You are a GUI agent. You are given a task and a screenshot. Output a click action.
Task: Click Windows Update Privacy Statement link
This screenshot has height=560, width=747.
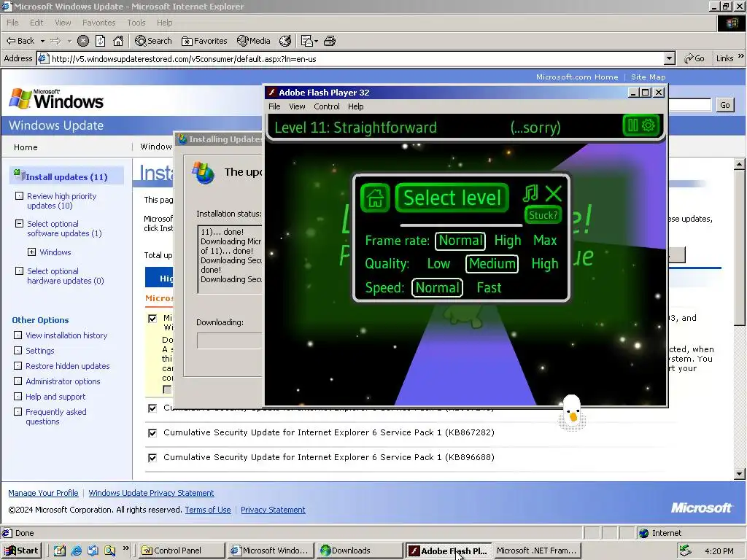click(x=151, y=493)
